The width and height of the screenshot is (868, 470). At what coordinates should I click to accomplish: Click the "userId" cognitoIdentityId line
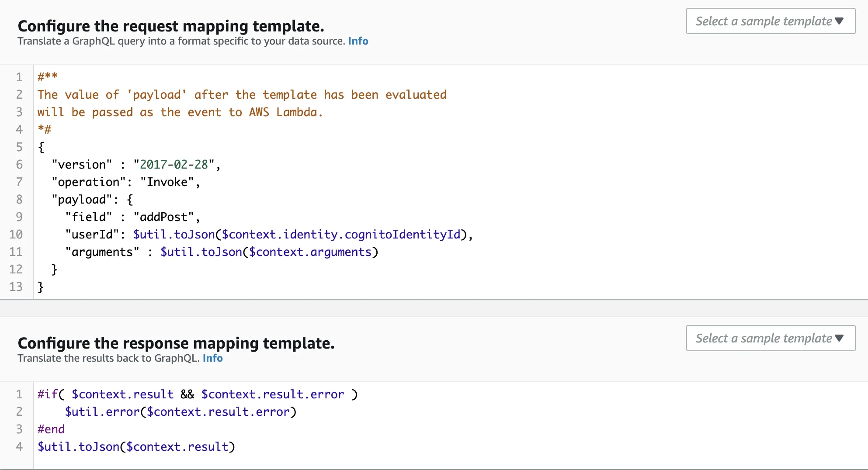pos(268,235)
